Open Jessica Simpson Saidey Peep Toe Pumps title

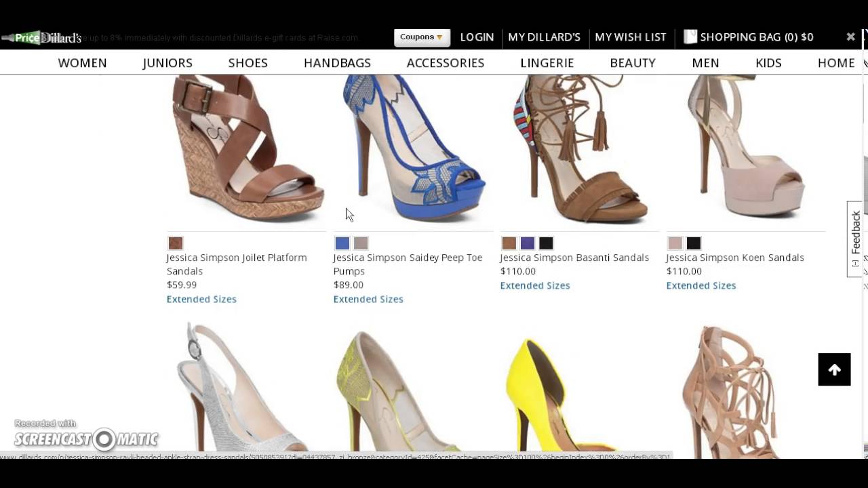(408, 264)
